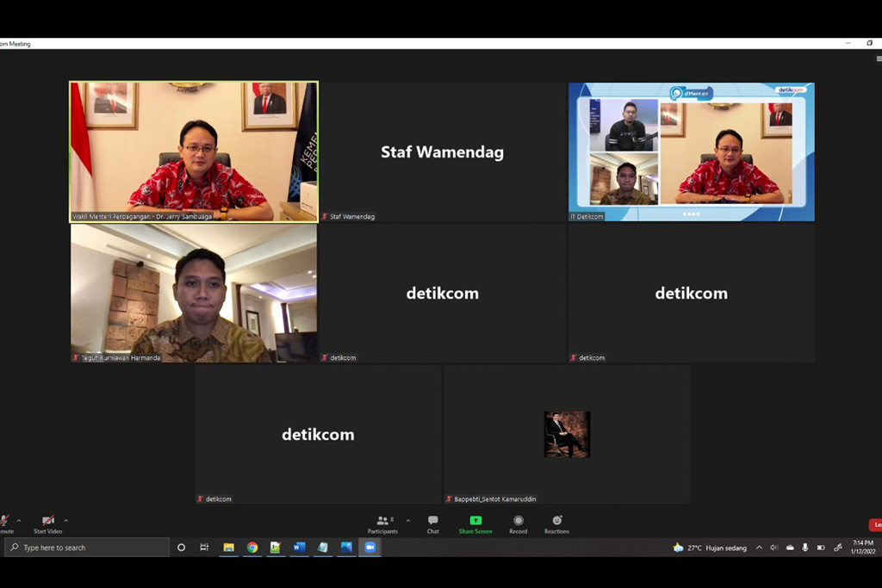
Task: Click the Windows search box
Action: [87, 548]
